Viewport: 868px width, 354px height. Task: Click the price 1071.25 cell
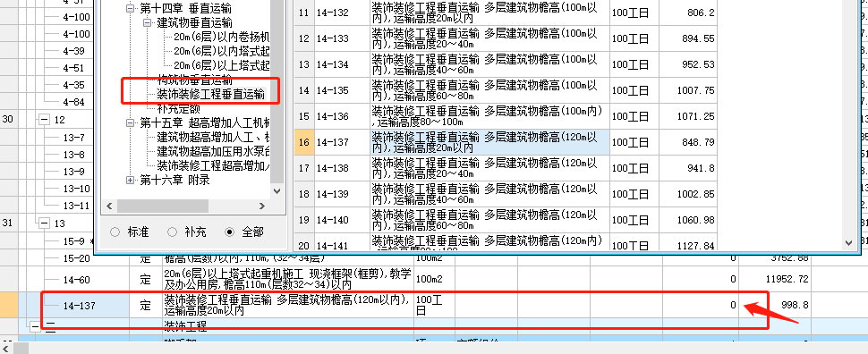click(x=688, y=117)
